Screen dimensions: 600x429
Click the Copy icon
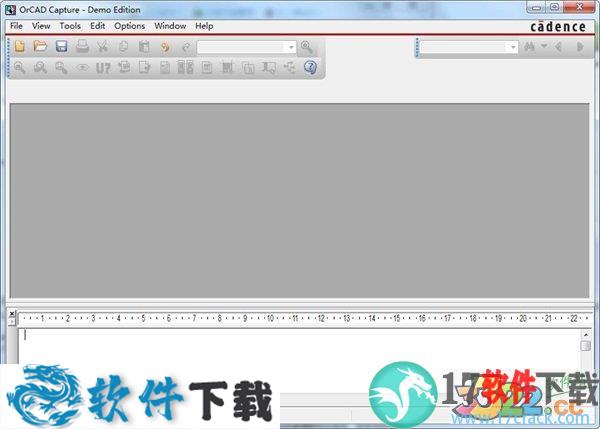123,46
